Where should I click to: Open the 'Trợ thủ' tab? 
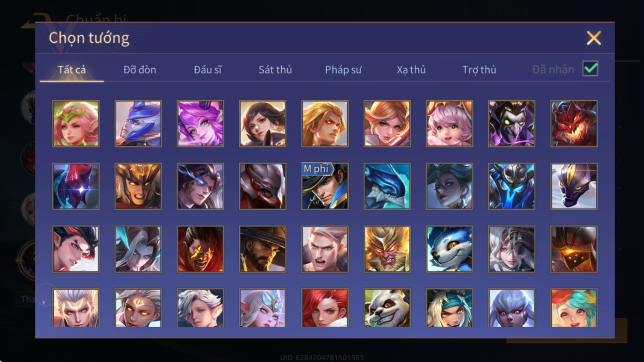click(x=479, y=70)
